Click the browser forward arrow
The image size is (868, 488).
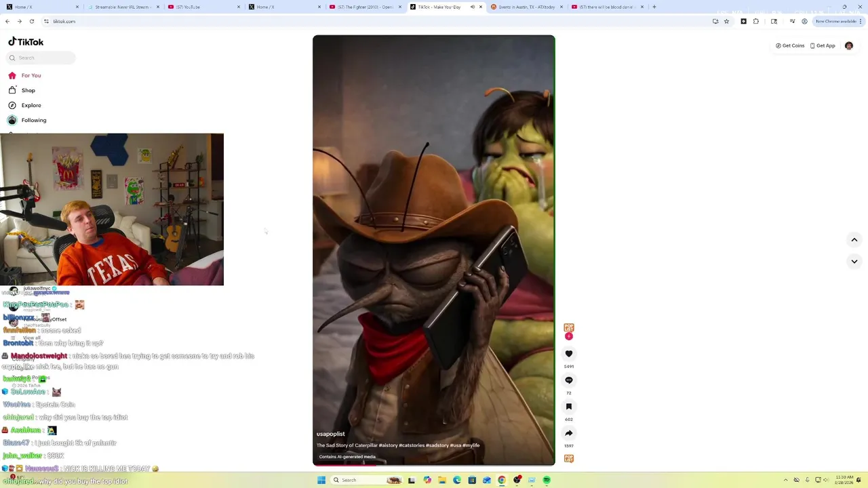19,21
